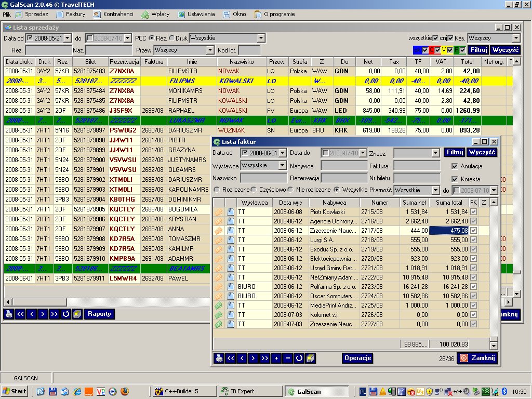Print the invoice list via printer icon
The width and height of the screenshot is (532, 399).
point(219,358)
